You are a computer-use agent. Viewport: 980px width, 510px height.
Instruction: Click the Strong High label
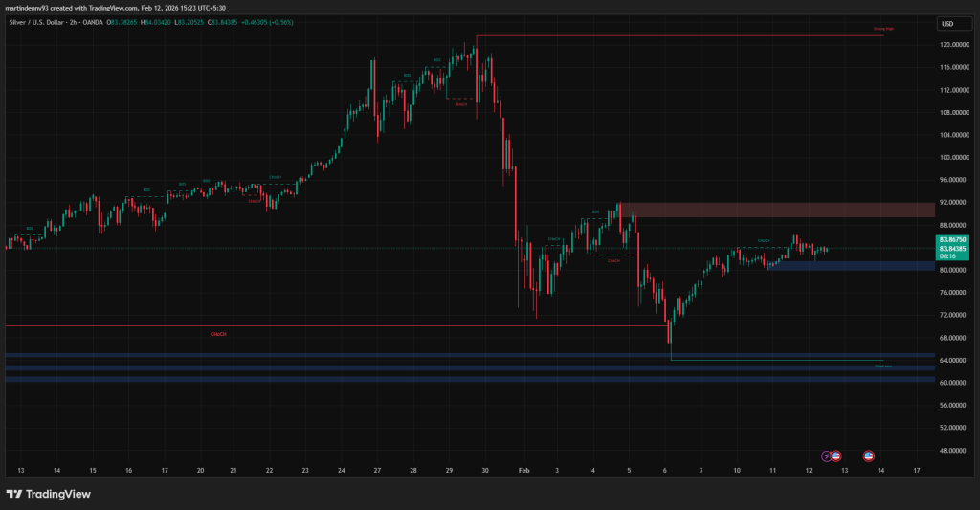click(x=883, y=30)
